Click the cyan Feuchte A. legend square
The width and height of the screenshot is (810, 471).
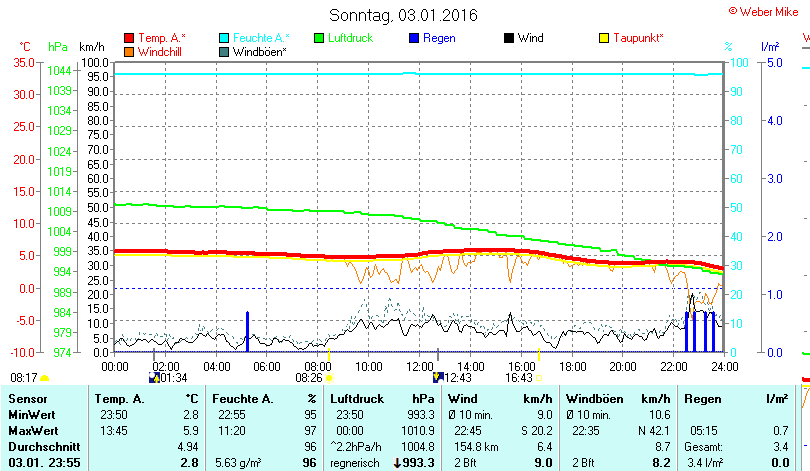tap(224, 38)
